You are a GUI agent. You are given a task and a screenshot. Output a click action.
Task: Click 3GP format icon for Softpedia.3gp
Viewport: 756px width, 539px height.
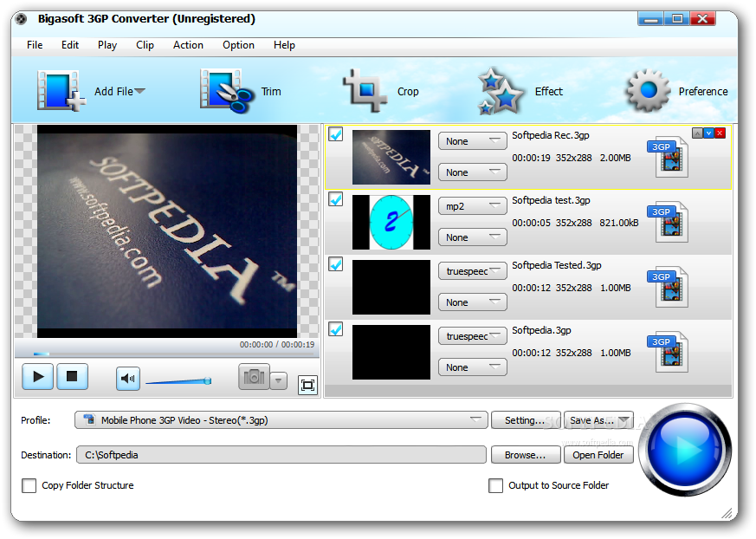[x=668, y=352]
